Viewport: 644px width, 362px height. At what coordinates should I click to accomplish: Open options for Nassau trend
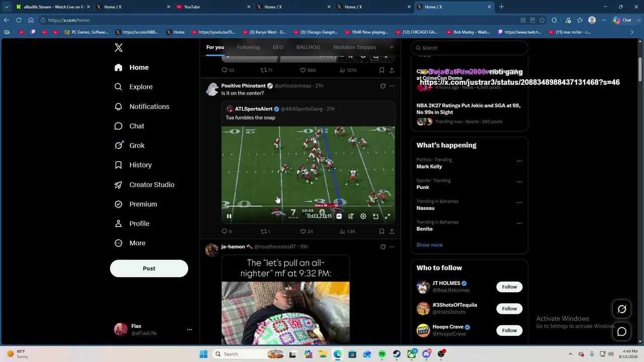[519, 203]
